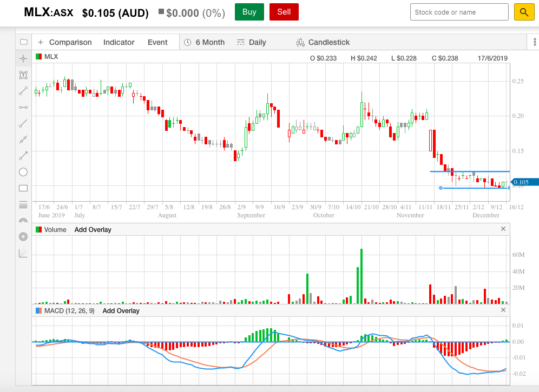Click the 0.105 current price label
This screenshot has height=392, width=539.
click(x=524, y=182)
